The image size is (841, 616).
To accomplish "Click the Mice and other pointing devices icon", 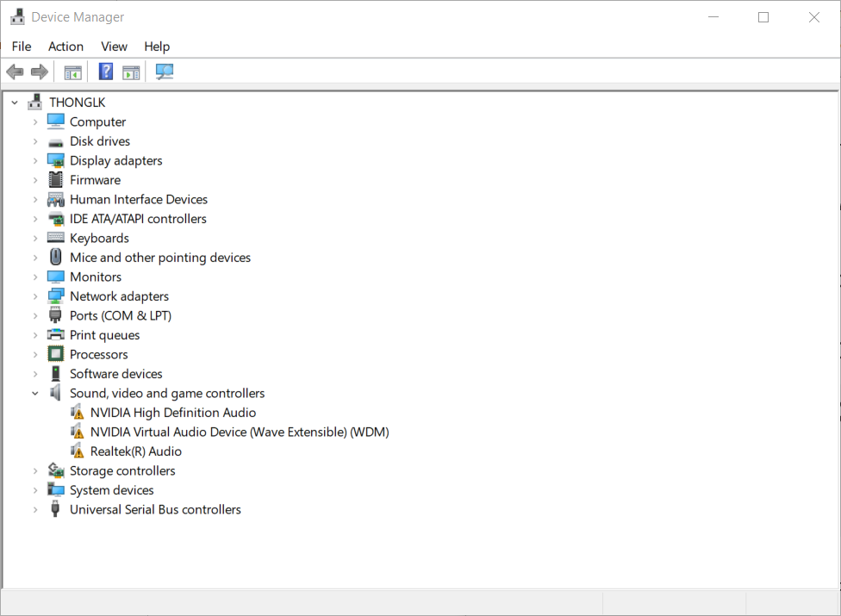I will pos(56,258).
